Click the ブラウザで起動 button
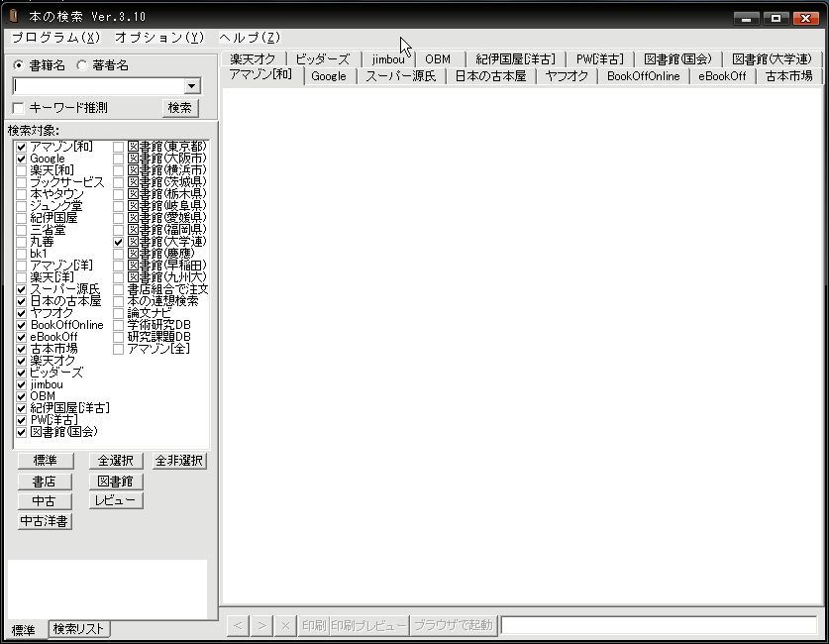The height and width of the screenshot is (644, 829). coord(453,626)
